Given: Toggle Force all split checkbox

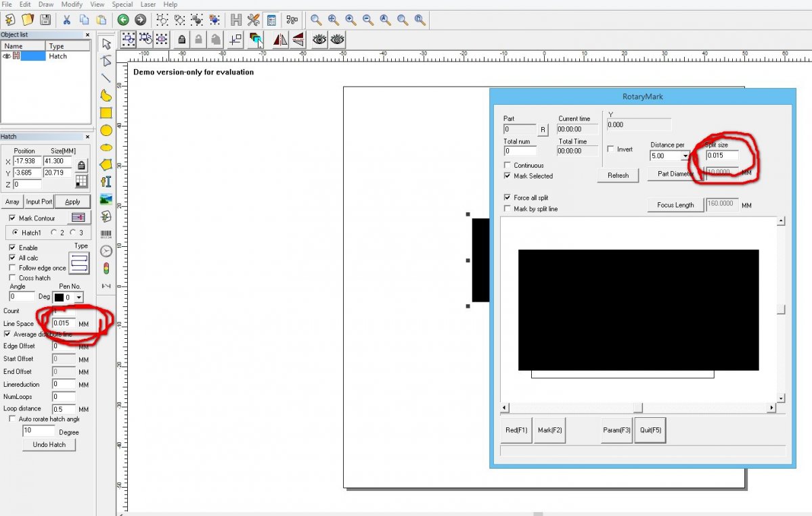Looking at the screenshot, I should [x=508, y=198].
